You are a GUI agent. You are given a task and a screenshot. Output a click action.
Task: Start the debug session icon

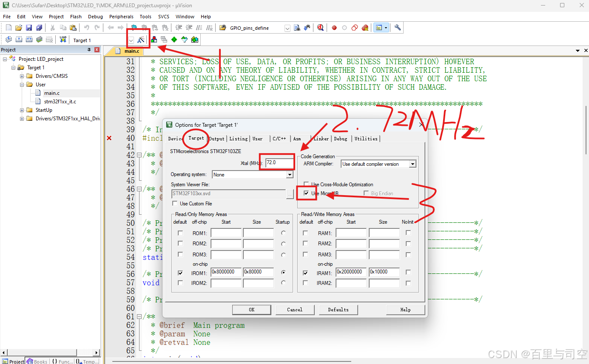pyautogui.click(x=320, y=28)
